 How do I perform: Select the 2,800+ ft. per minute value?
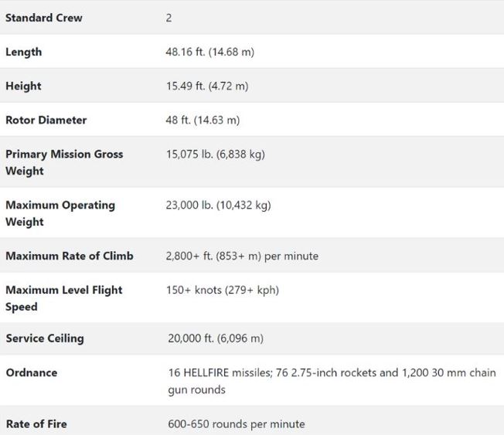coord(242,256)
